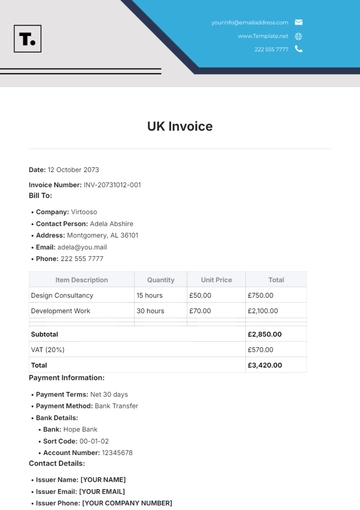
Task: Click the £2,850.00 subtotal amount
Action: pos(265,334)
